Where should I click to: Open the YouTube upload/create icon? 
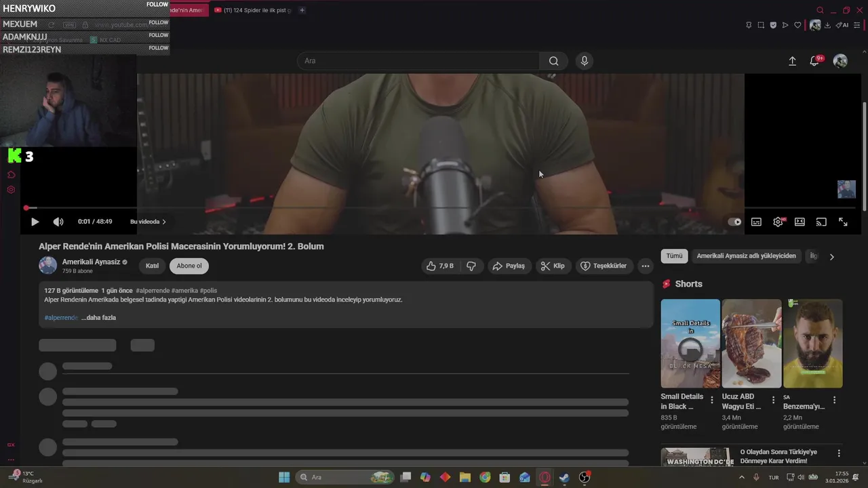click(792, 61)
